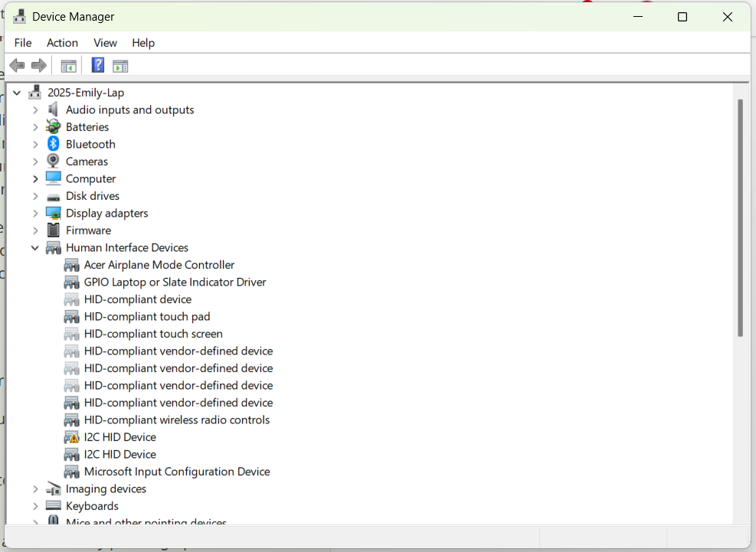Expand the Cameras category
The height and width of the screenshot is (552, 756).
coord(35,162)
